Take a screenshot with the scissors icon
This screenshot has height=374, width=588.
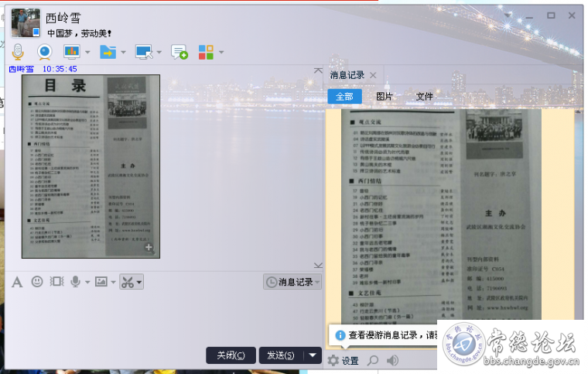127,282
